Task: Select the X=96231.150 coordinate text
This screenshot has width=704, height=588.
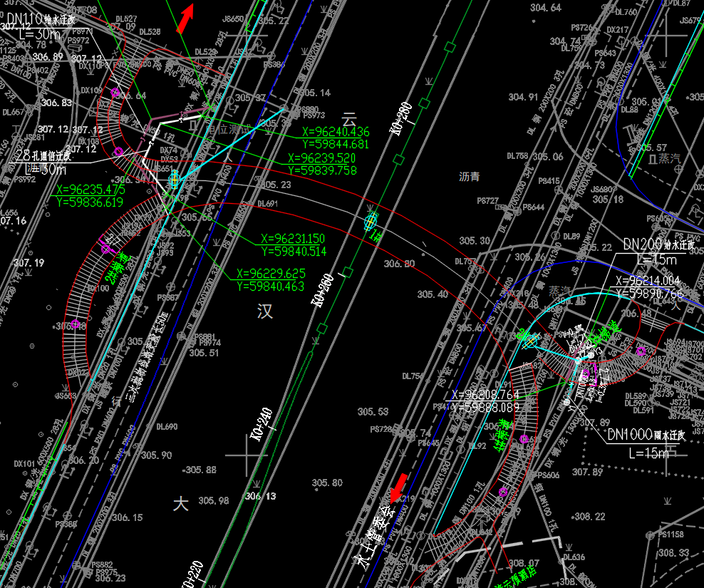Action: [x=293, y=239]
